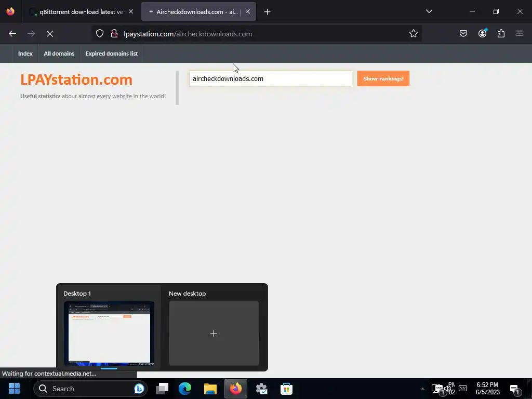Click the Firefox taskbar icon
The image size is (532, 399).
pyautogui.click(x=236, y=389)
